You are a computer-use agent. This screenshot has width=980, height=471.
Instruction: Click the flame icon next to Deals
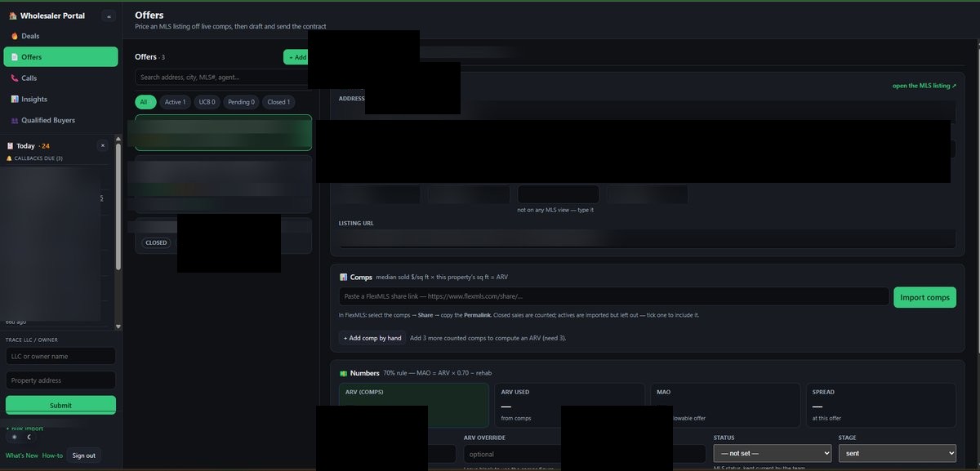pos(14,36)
